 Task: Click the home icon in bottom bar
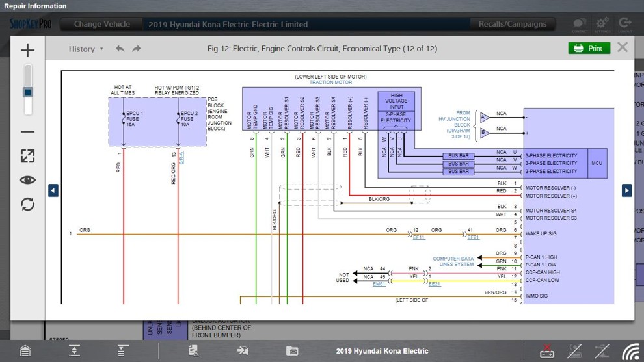(x=25, y=351)
